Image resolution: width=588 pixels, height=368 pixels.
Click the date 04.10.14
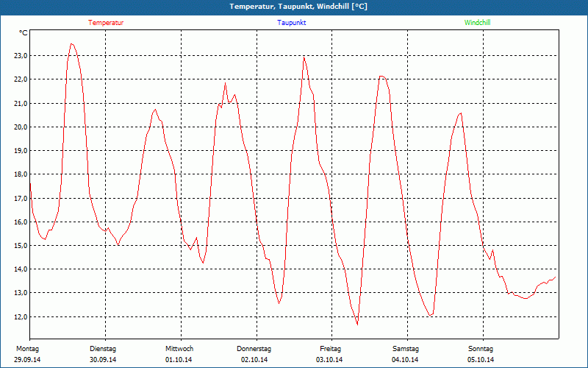click(405, 360)
